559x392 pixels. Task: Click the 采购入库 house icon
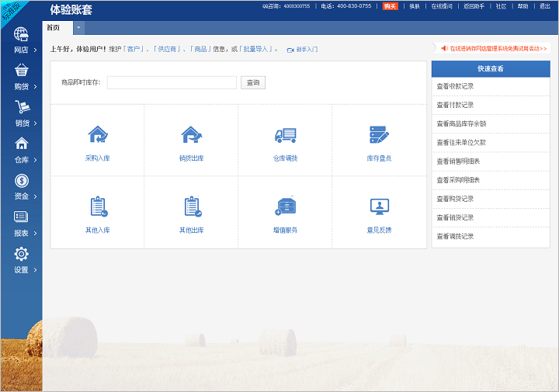click(x=97, y=135)
